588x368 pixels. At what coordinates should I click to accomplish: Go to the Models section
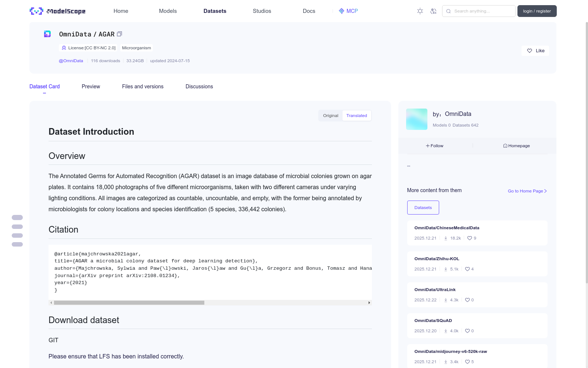(168, 11)
